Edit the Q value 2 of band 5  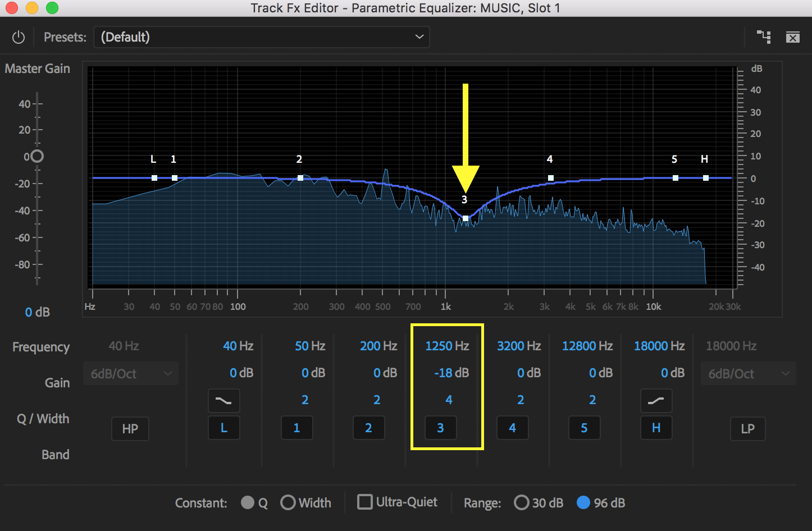[592, 400]
